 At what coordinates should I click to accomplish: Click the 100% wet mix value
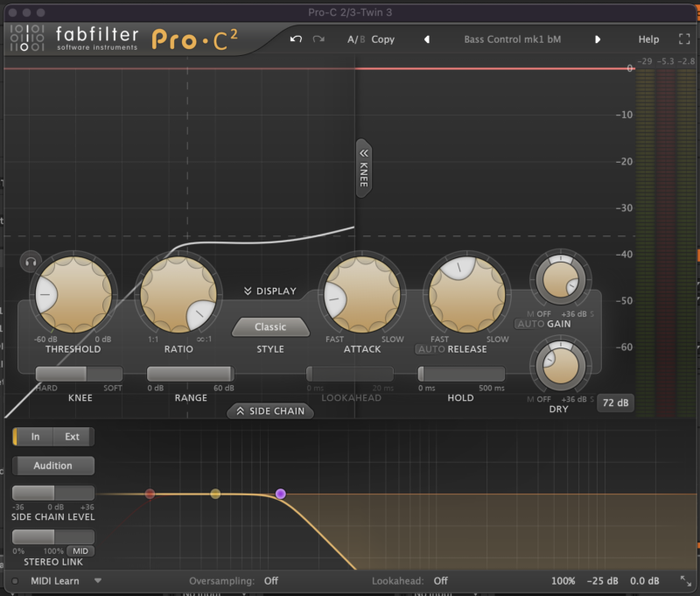(x=563, y=581)
